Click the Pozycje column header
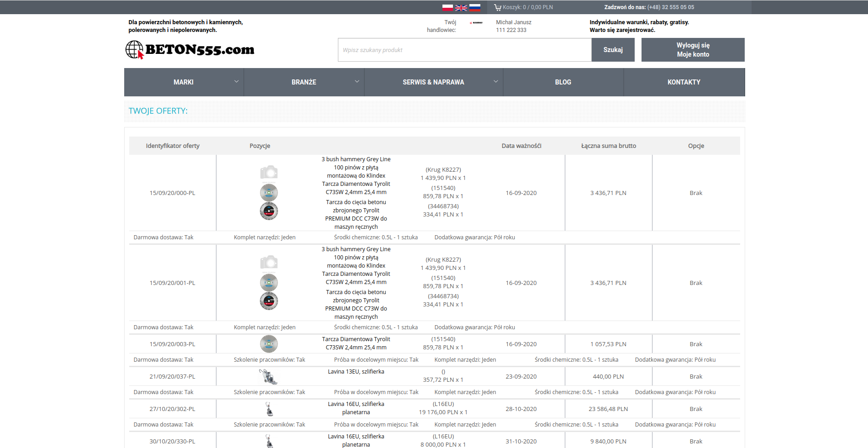The width and height of the screenshot is (868, 448). click(260, 146)
